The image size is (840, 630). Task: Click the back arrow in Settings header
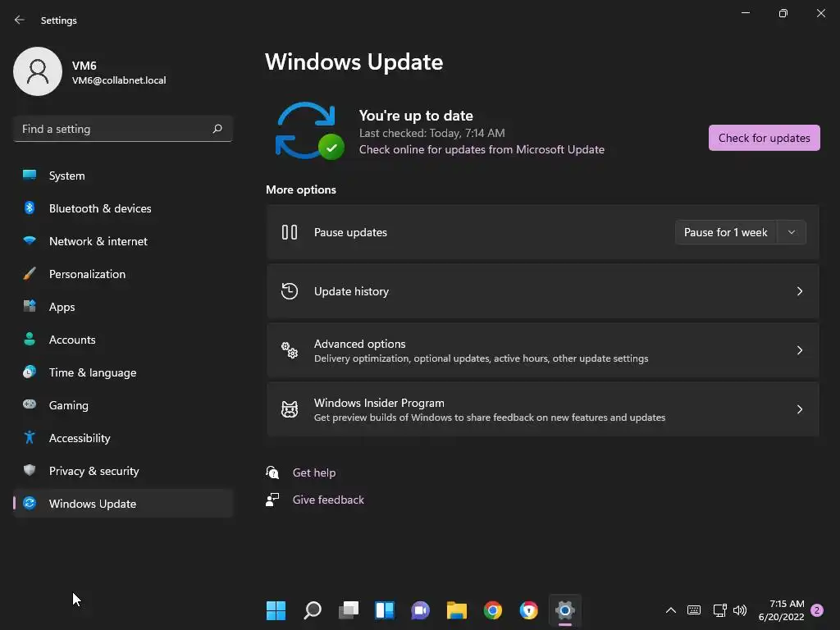pyautogui.click(x=20, y=20)
